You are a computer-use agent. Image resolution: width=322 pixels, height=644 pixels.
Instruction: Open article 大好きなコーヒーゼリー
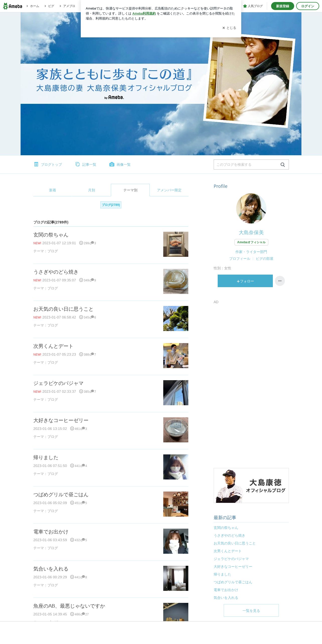(61, 420)
